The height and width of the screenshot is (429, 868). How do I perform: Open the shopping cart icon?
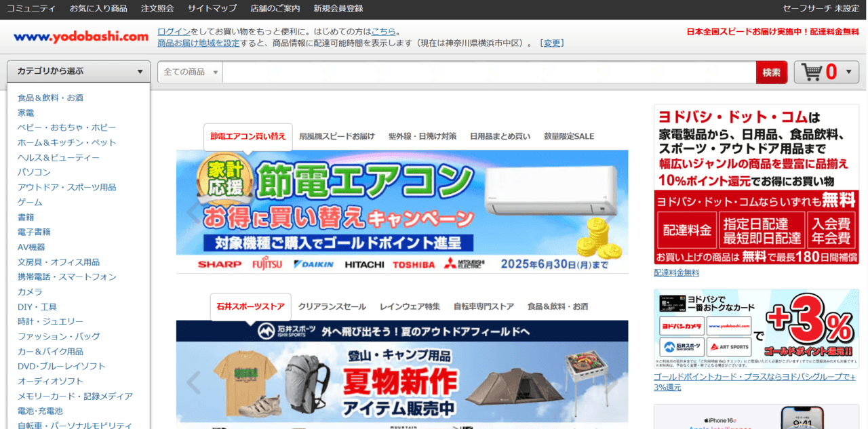click(811, 72)
